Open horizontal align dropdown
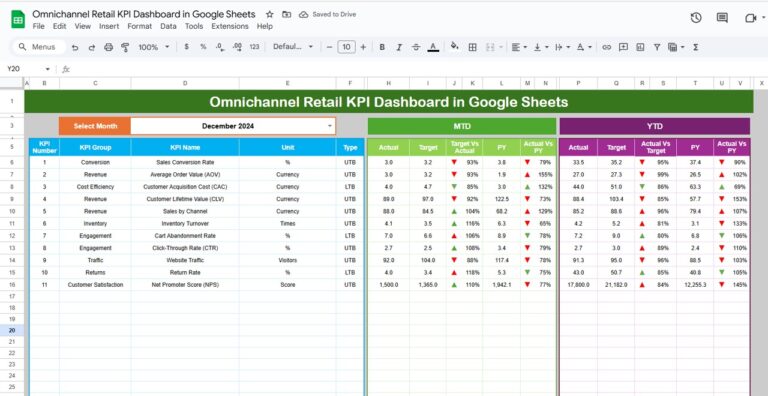768x396 pixels. click(519, 47)
